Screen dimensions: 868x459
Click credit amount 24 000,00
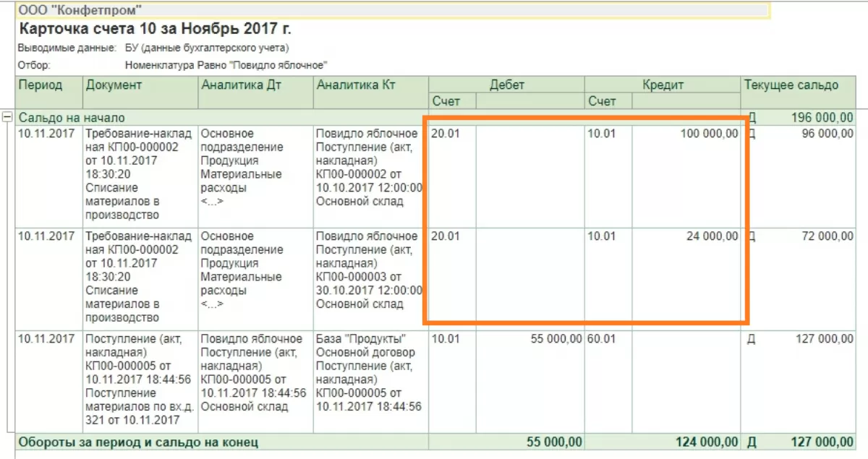click(x=713, y=236)
